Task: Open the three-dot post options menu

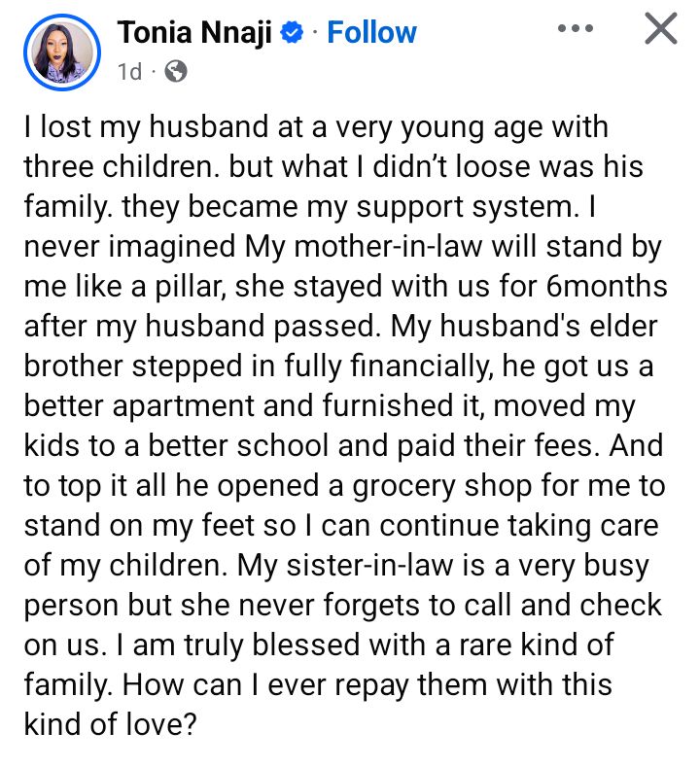Action: (x=575, y=30)
